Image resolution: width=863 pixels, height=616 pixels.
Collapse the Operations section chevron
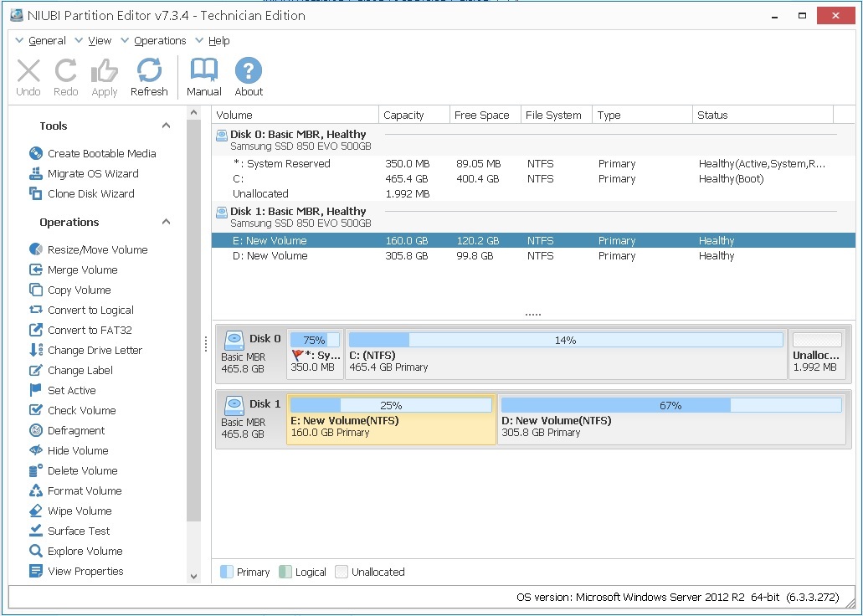(166, 222)
